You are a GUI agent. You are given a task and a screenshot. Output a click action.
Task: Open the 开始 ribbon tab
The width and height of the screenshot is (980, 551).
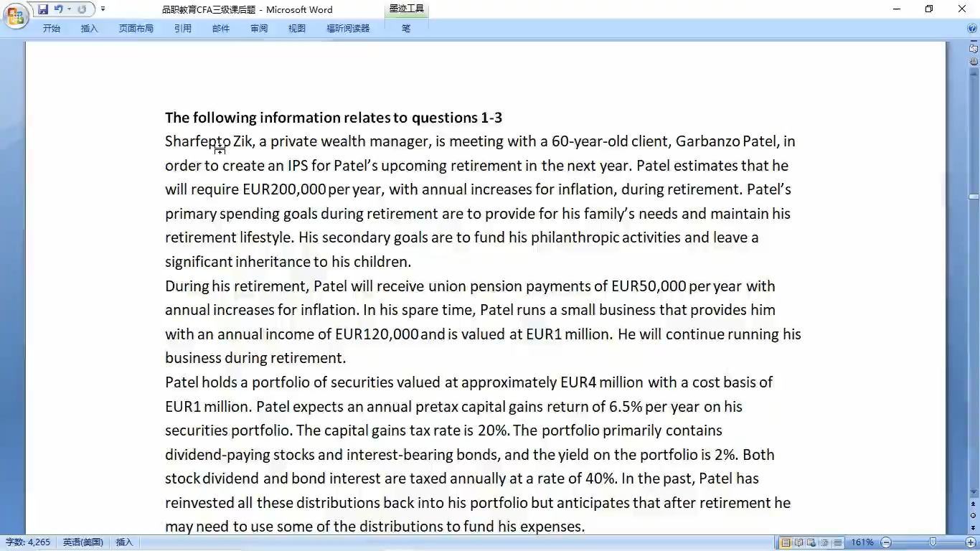[x=52, y=29]
